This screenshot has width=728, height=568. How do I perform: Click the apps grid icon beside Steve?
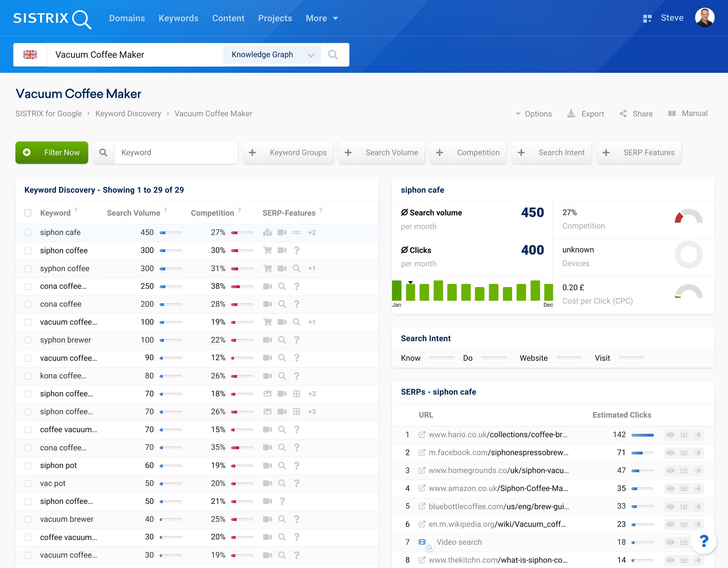pos(647,19)
